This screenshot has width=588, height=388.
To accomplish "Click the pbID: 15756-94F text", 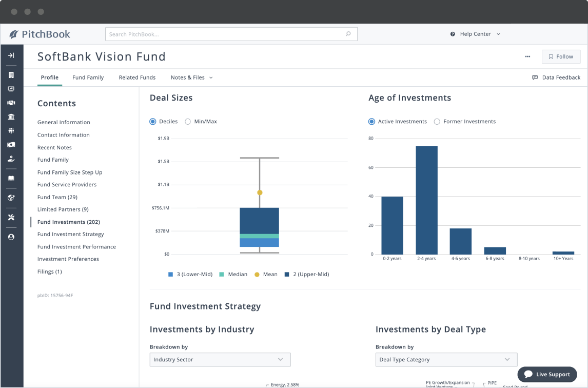I will pos(55,296).
